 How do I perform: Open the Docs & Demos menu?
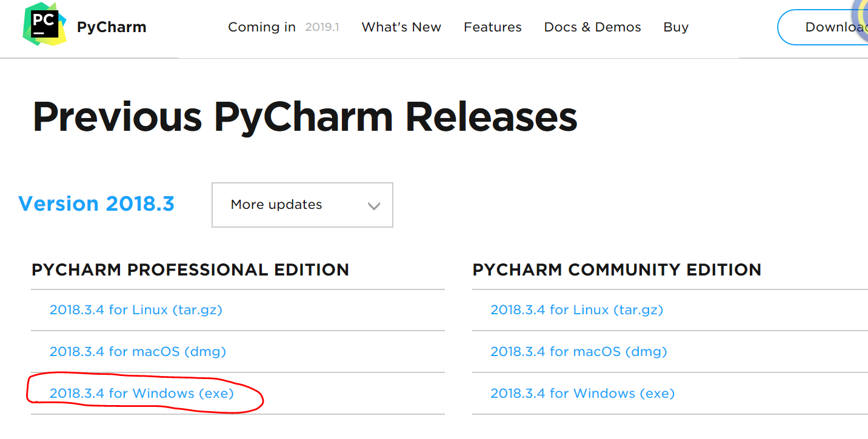click(592, 27)
